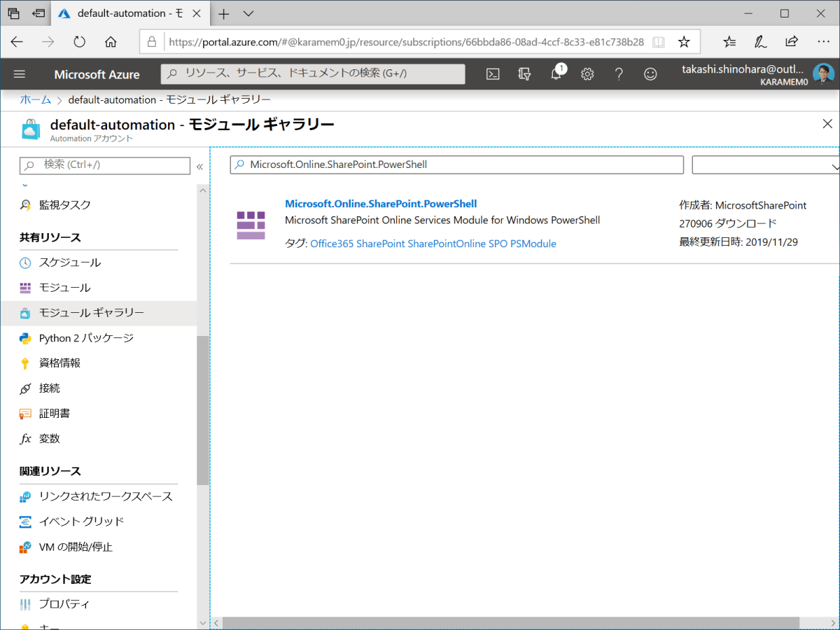Click the Office365 tag link
The height and width of the screenshot is (630, 840).
(332, 244)
